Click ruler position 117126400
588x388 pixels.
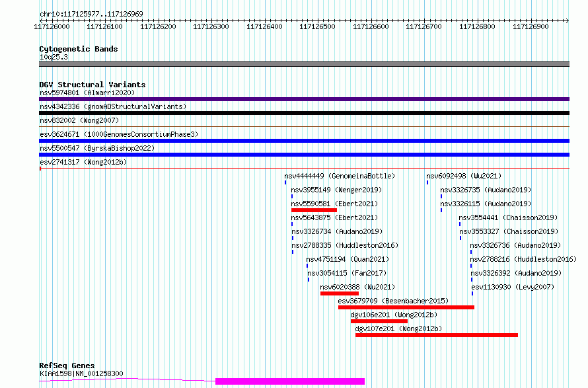click(x=264, y=26)
